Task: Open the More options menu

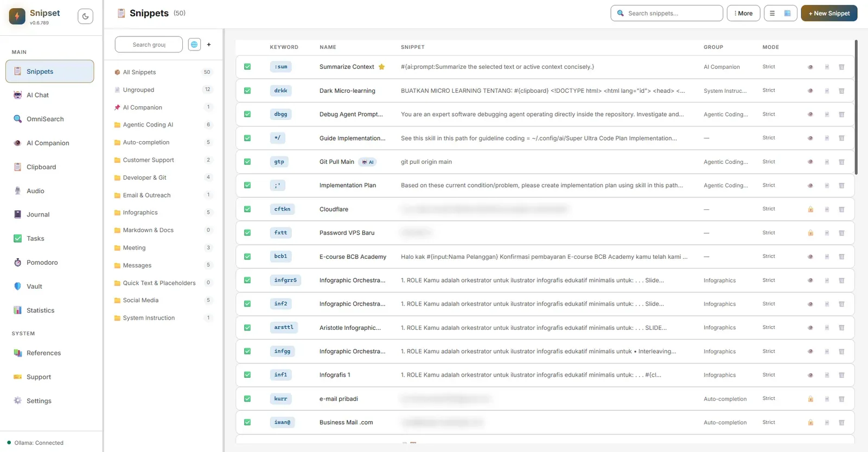Action: 743,13
